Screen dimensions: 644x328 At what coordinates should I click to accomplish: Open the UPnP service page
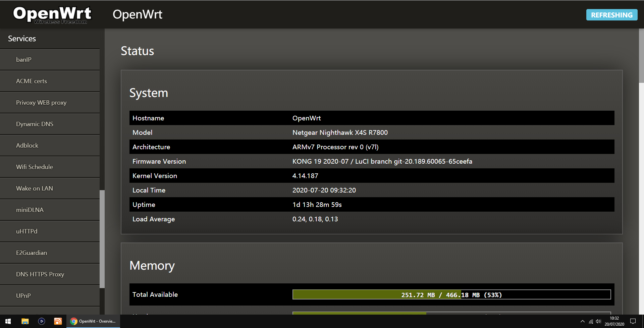coord(50,296)
